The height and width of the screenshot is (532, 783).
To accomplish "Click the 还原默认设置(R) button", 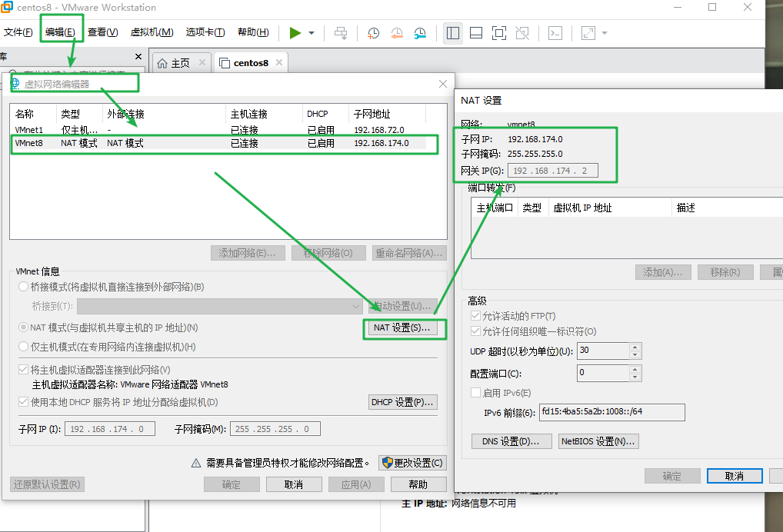I will coord(47,484).
